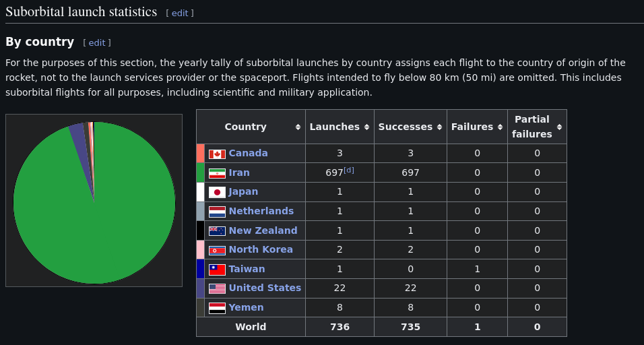The width and height of the screenshot is (644, 345).
Task: Click the white Japan color swatch
Action: click(200, 192)
